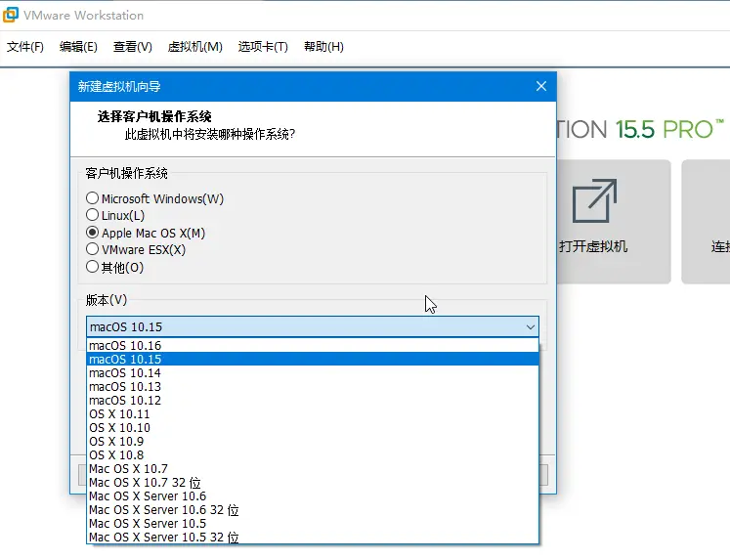Select the 其他(O) radio button
Screen dimensions: 730x560
point(92,267)
